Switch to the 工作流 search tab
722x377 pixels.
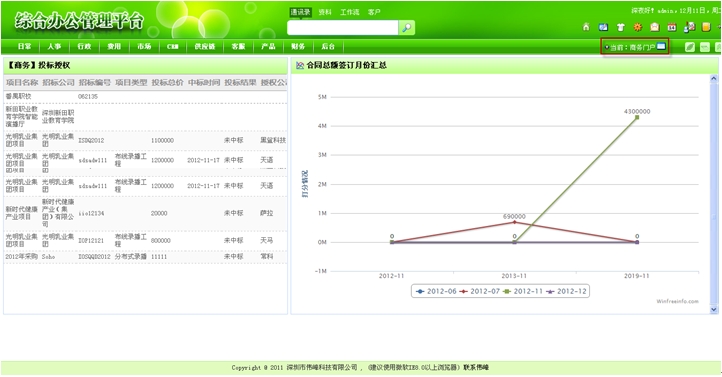pos(349,12)
